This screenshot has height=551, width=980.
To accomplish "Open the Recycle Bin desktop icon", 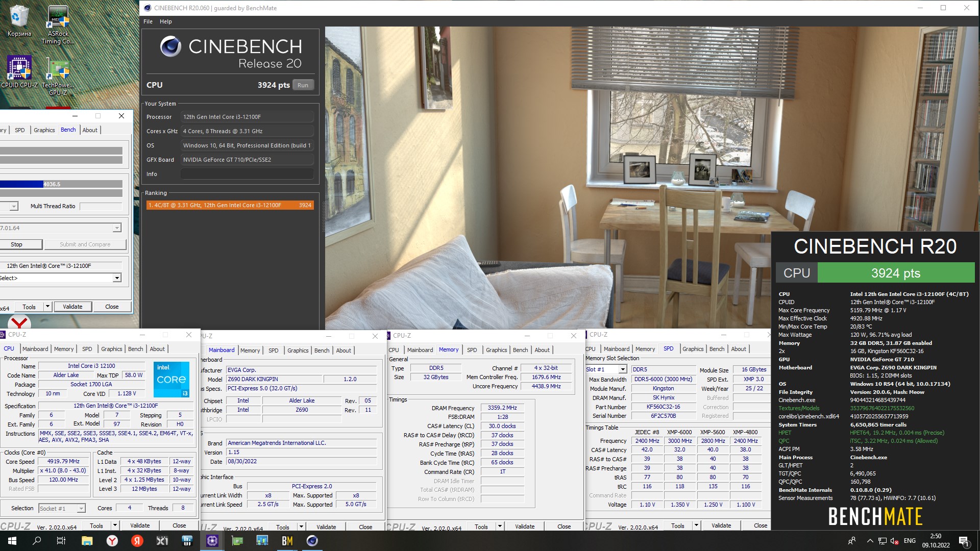I will click(x=19, y=21).
